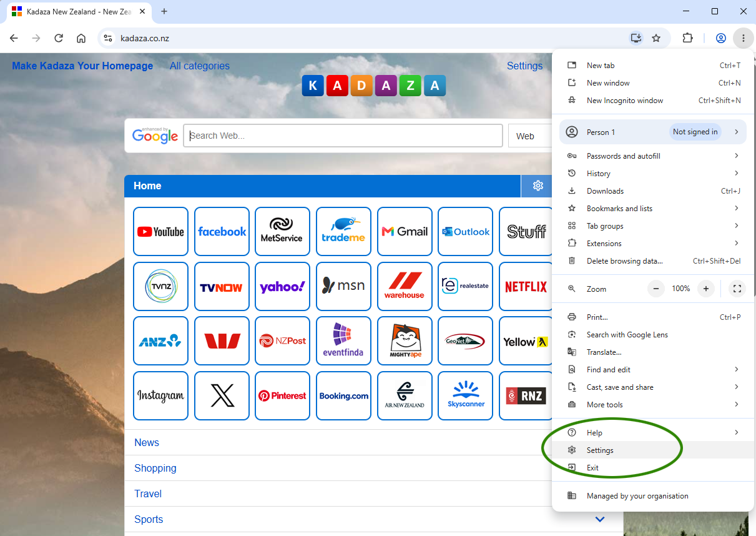Expand the Sports category chevron

(600, 520)
